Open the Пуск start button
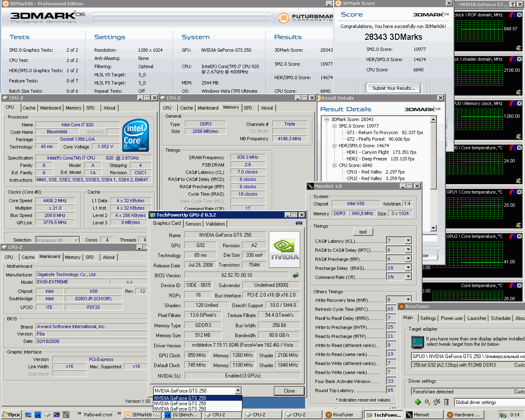The image size is (525, 420). click(x=11, y=415)
